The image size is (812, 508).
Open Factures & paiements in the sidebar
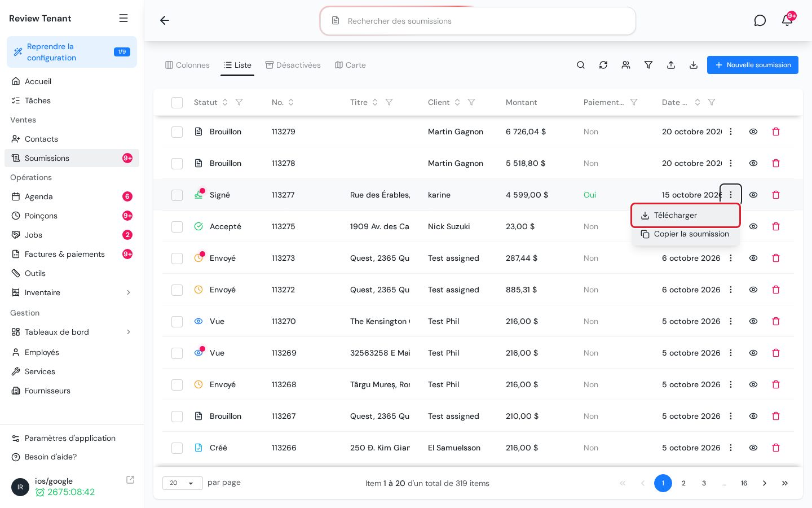coord(72,254)
